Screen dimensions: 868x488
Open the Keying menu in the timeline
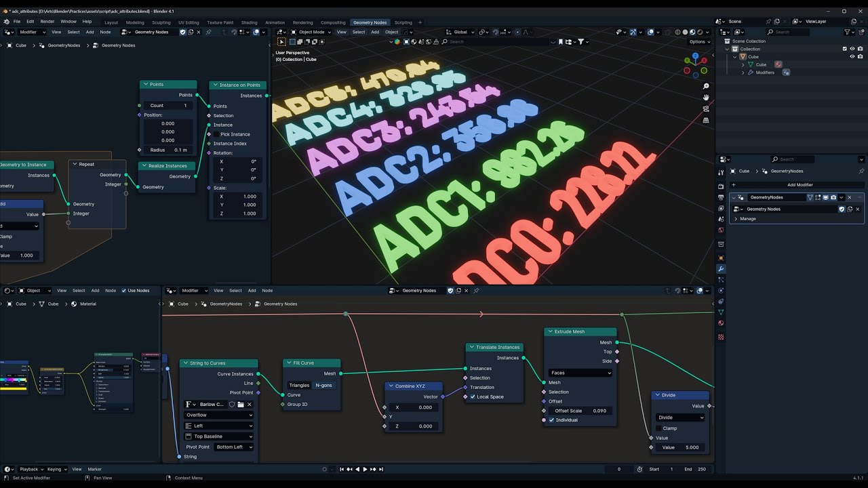(56, 469)
